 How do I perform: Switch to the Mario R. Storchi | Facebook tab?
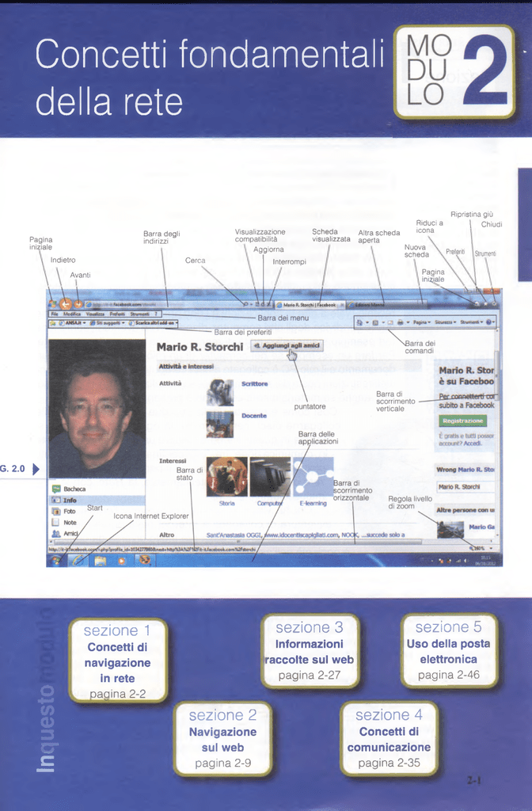click(310, 305)
